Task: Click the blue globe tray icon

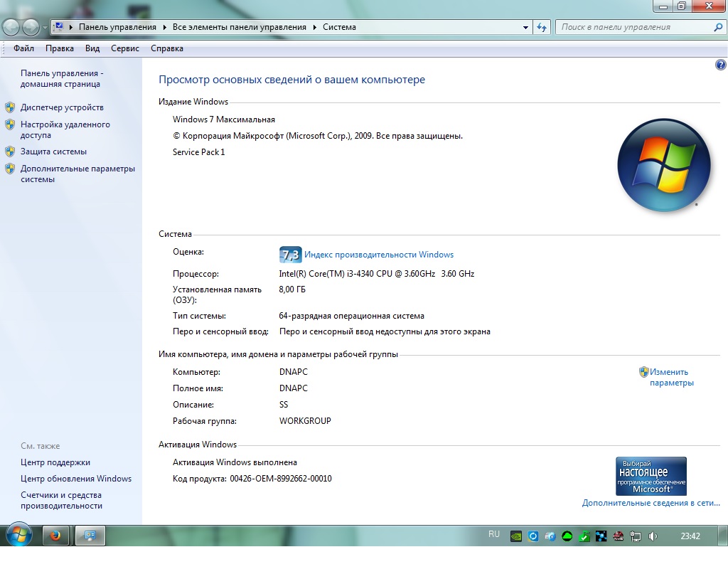Action: 550,536
